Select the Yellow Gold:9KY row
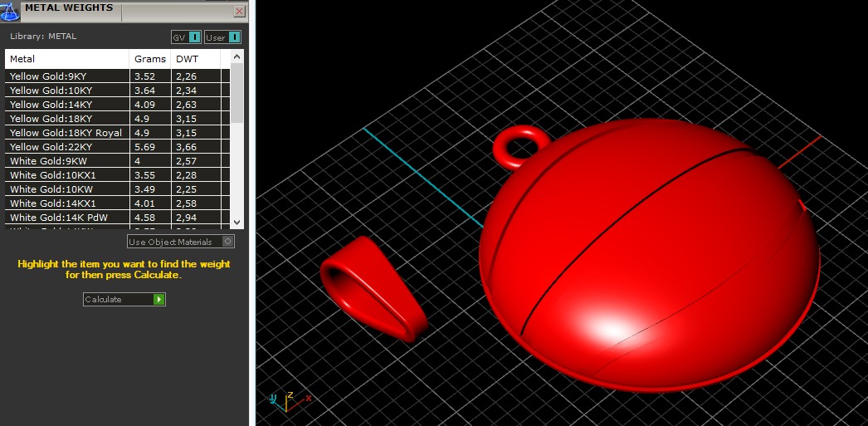Image resolution: width=868 pixels, height=426 pixels. 117,76
